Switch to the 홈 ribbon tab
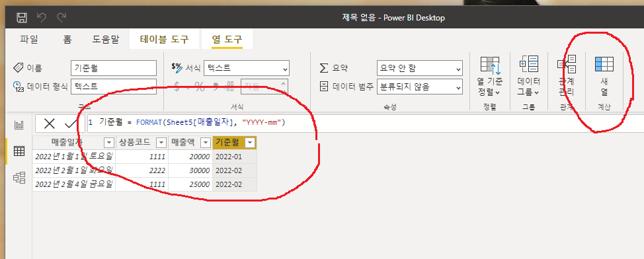 tap(67, 40)
